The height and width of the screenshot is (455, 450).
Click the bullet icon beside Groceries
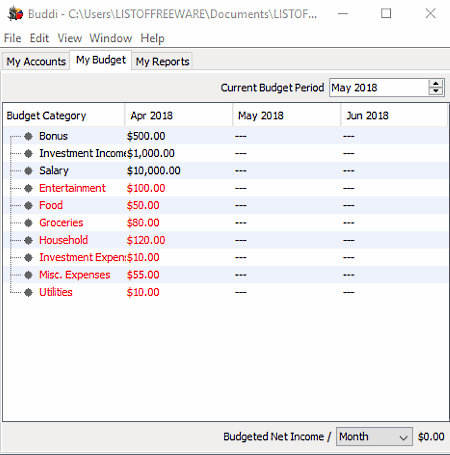[29, 223]
